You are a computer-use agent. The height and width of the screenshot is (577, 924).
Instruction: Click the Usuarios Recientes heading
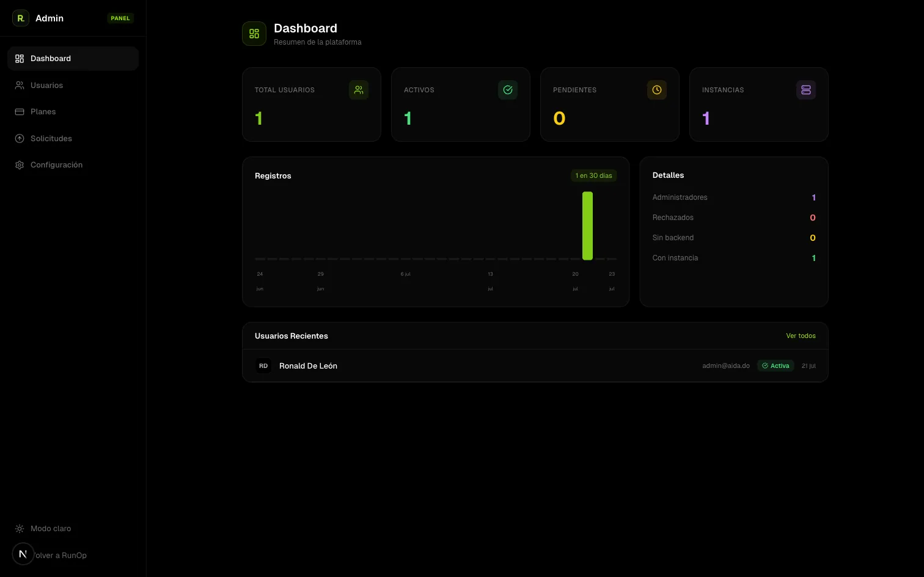coord(291,336)
